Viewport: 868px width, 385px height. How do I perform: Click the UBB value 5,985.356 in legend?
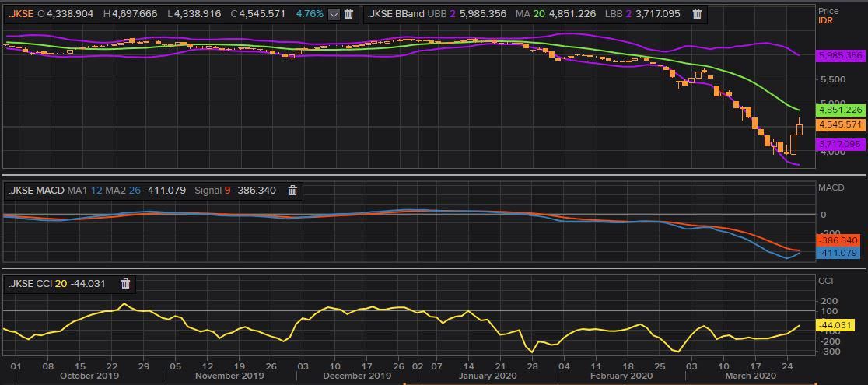(x=483, y=14)
